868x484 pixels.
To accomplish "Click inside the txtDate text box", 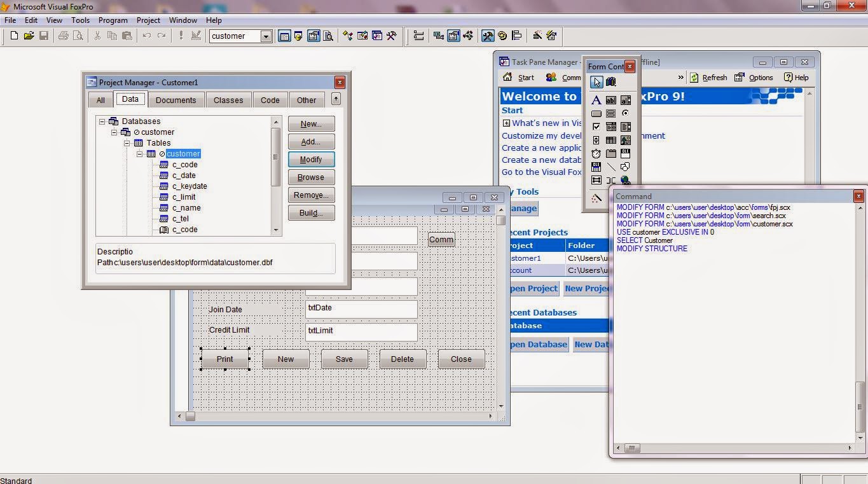I will 361,309.
